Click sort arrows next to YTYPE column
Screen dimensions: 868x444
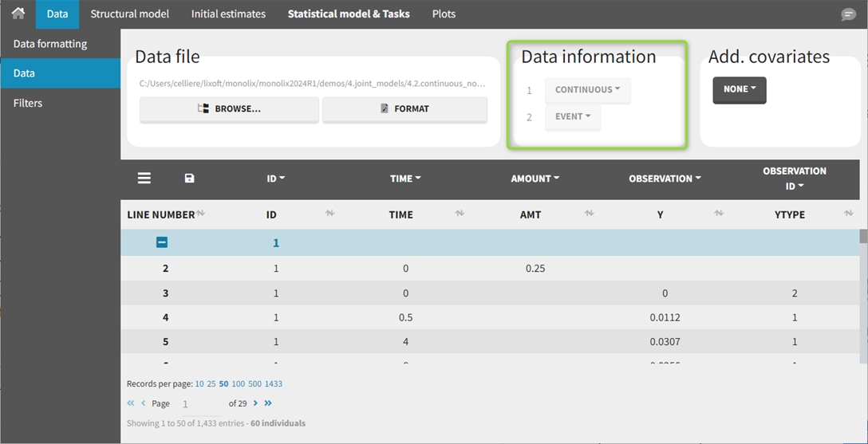coord(850,214)
